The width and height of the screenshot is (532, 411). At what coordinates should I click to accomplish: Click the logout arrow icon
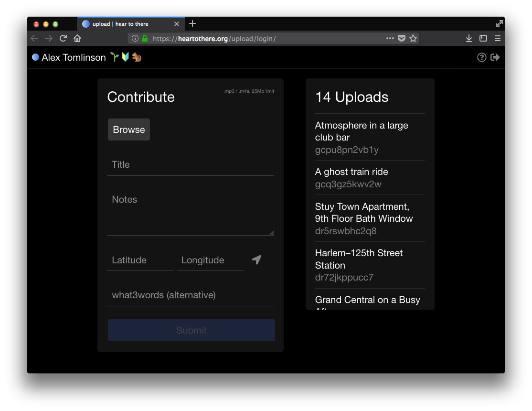(x=495, y=57)
